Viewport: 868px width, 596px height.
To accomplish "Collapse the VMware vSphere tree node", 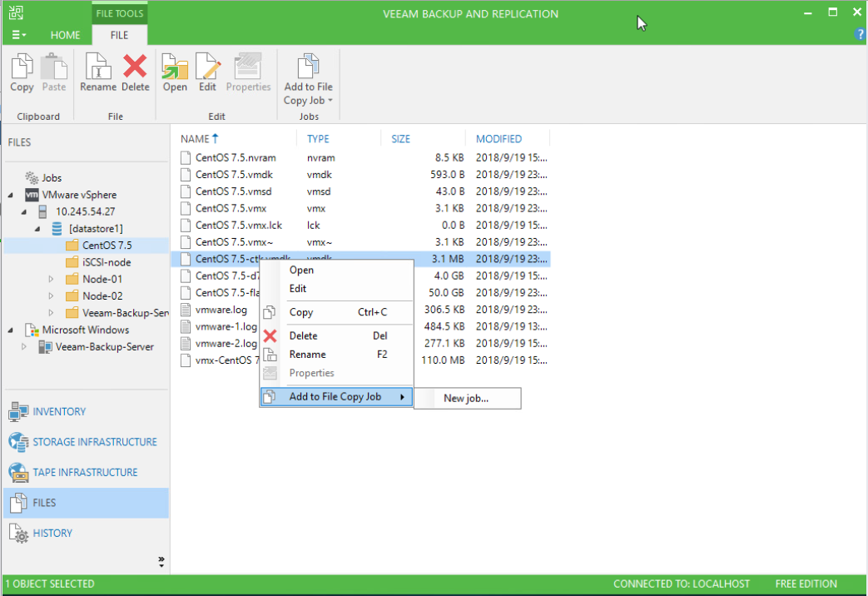I will click(x=11, y=196).
